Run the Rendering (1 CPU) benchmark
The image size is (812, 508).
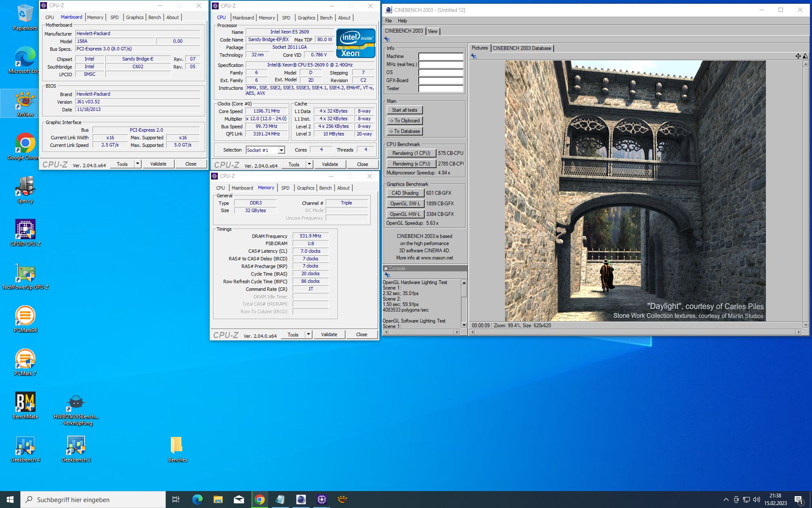(x=411, y=153)
